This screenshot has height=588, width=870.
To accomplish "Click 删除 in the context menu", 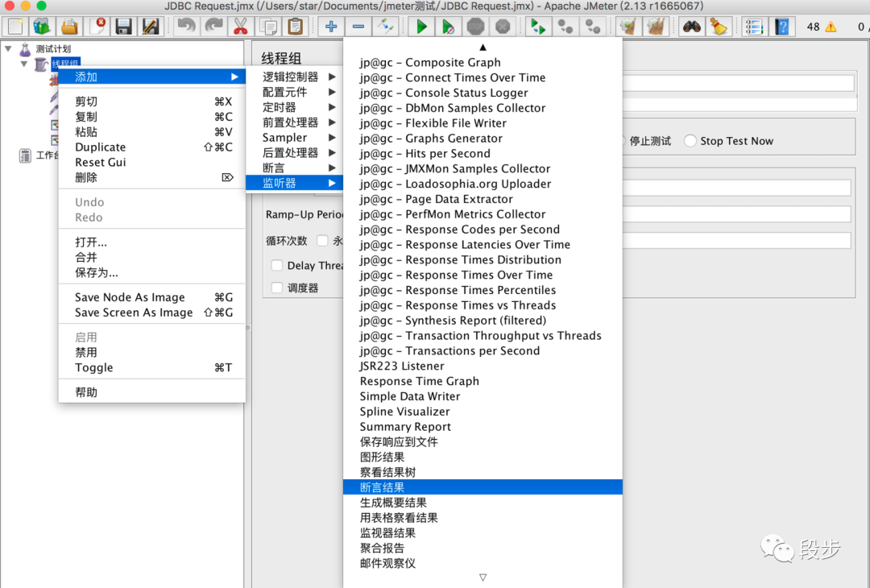I will pos(151,177).
